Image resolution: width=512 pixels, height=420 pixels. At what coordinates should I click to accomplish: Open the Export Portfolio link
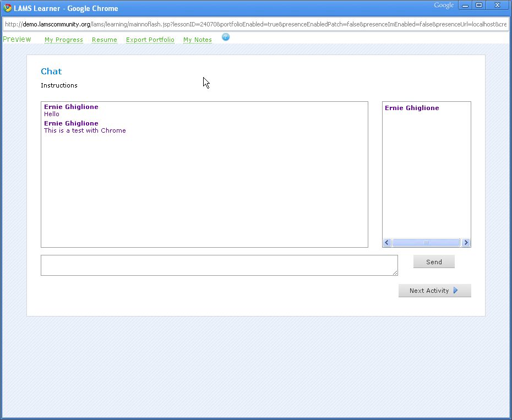click(150, 40)
